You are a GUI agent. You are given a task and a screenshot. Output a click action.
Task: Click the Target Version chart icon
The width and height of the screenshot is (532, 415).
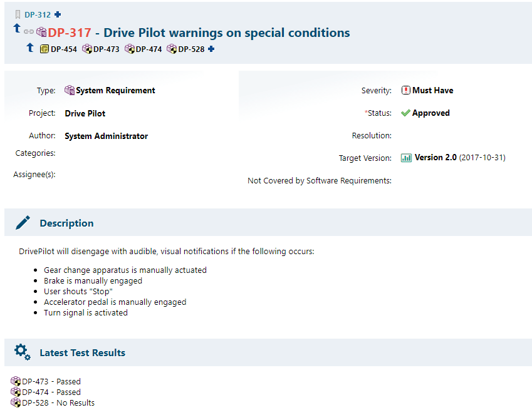406,158
